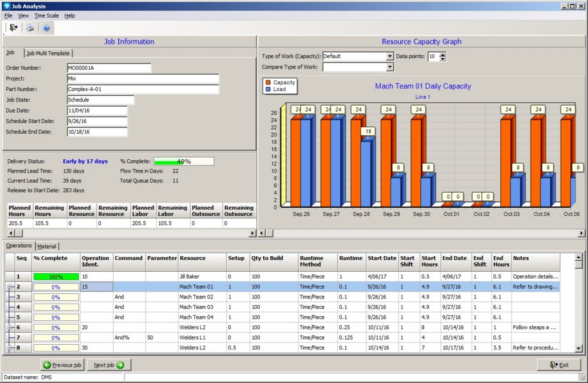588x383 pixels.
Task: Click the Job Analysis title bar icon
Action: (6, 6)
